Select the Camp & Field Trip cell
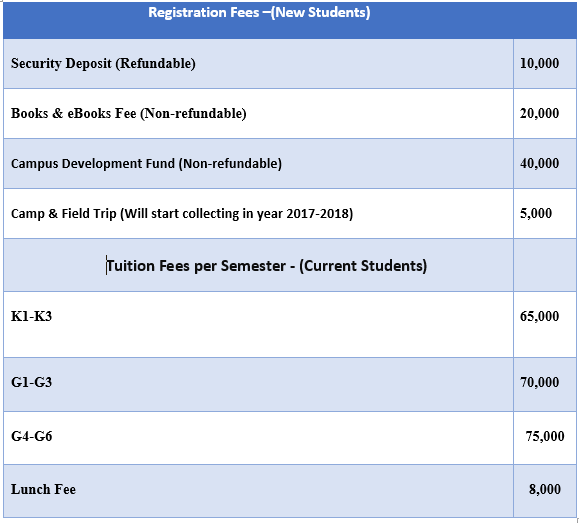 click(258, 213)
